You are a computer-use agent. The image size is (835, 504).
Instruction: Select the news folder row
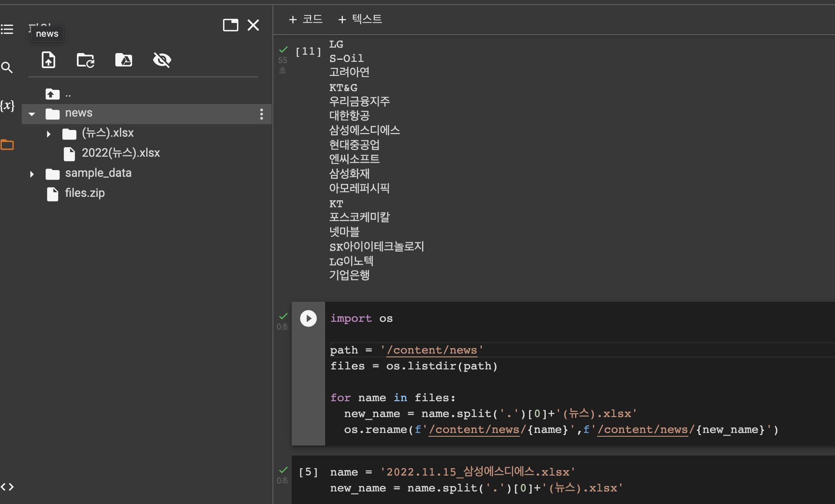point(147,114)
